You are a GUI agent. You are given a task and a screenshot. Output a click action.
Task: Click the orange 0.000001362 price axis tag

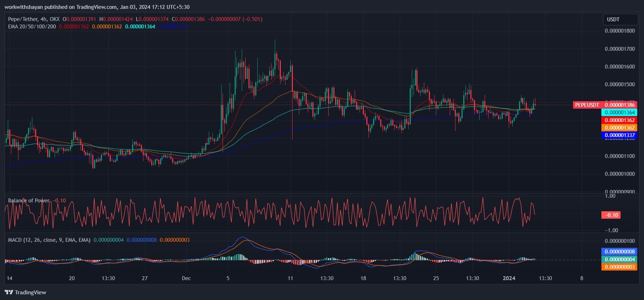619,128
